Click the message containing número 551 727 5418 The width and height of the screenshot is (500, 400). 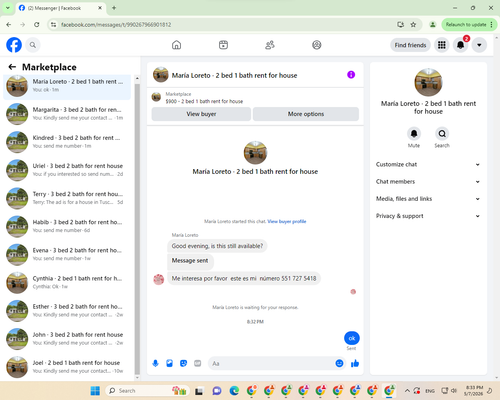pyautogui.click(x=244, y=278)
